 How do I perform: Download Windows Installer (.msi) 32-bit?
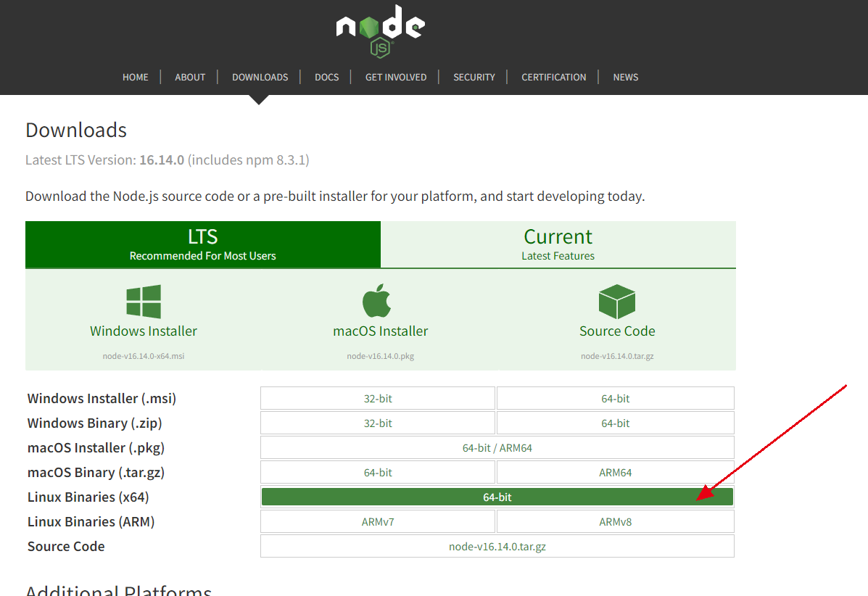click(378, 398)
